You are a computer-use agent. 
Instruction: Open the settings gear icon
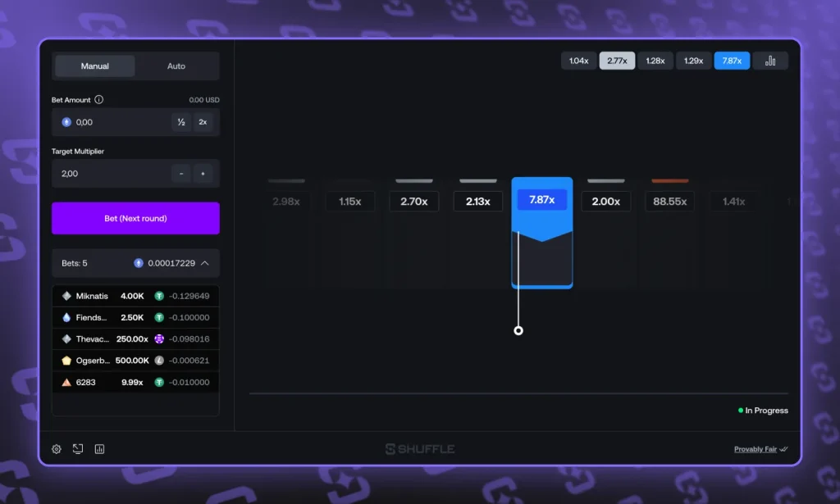pos(57,449)
